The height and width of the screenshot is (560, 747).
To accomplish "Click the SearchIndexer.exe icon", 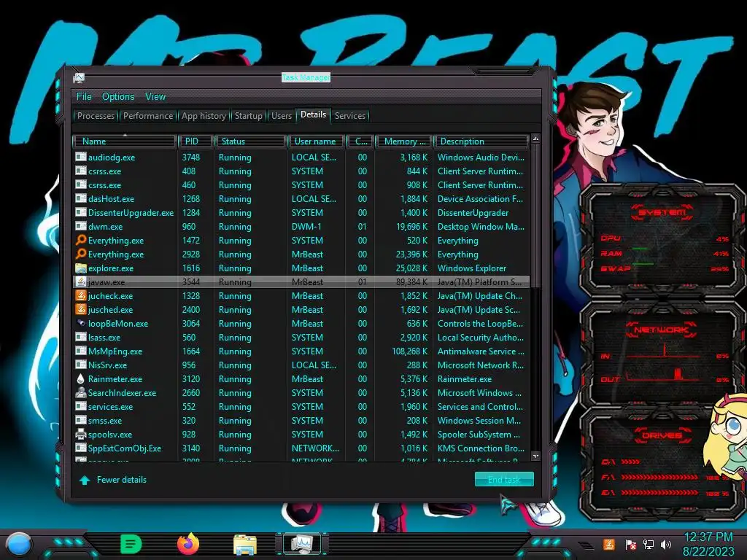I will pos(81,392).
